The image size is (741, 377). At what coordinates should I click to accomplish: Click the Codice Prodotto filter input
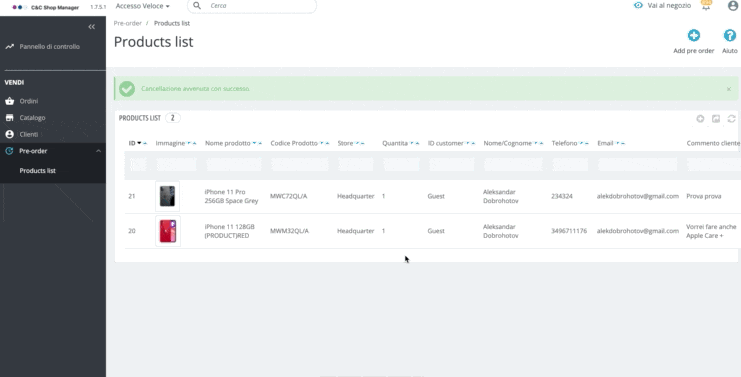tap(300, 164)
